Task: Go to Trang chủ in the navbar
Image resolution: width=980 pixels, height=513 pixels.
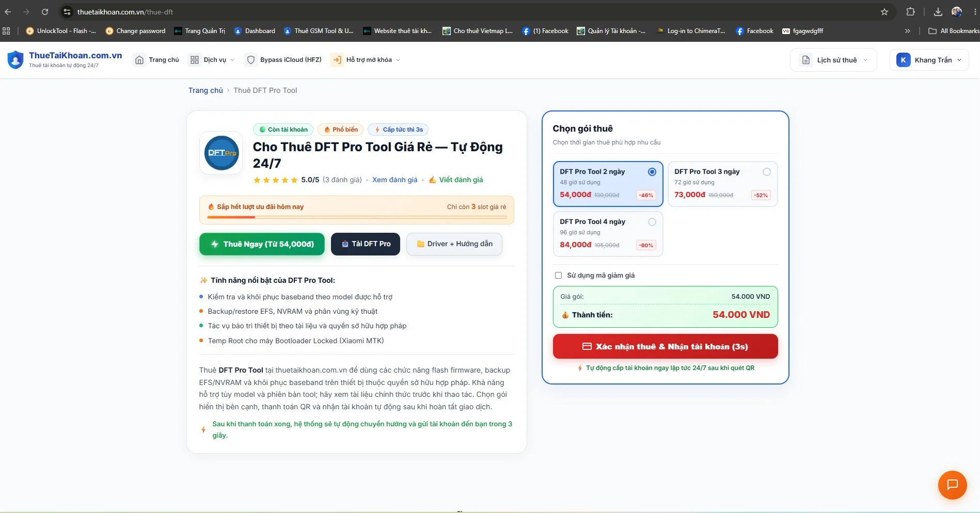Action: tap(157, 60)
